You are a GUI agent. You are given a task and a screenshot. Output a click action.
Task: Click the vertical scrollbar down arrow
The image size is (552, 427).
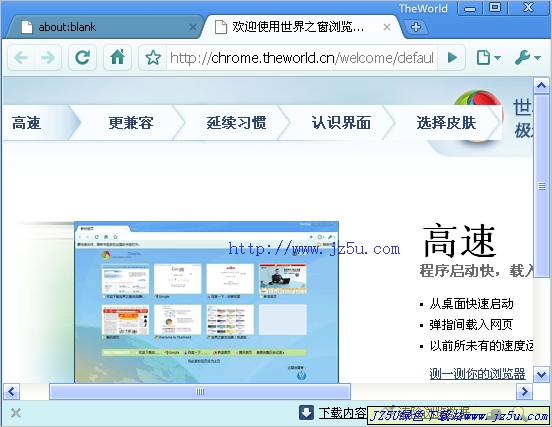[541, 374]
